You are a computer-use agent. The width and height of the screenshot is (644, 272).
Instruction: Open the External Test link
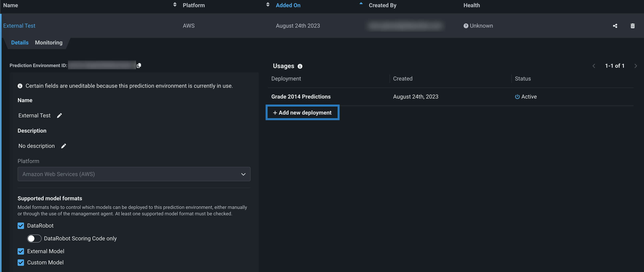[x=19, y=26]
